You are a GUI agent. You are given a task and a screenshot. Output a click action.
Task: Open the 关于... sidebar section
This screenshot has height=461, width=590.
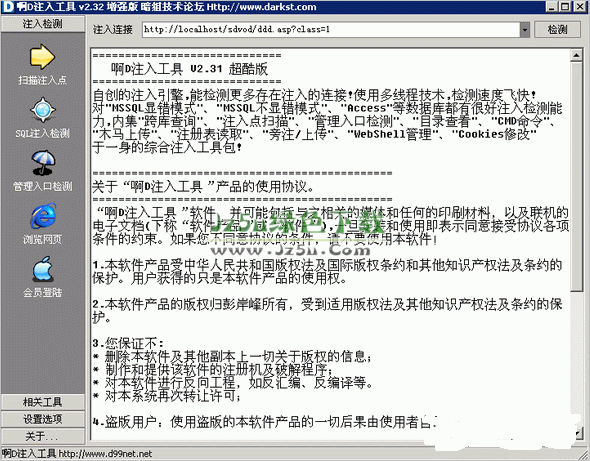tap(43, 436)
